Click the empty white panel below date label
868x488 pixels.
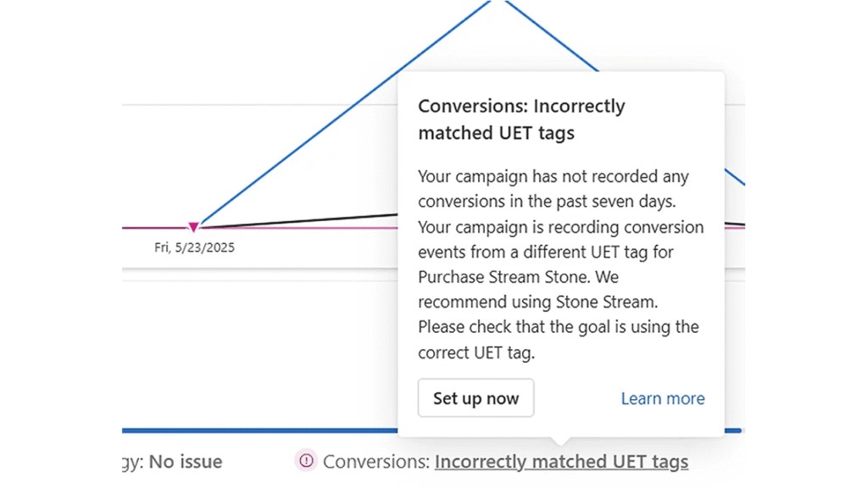coord(259,354)
